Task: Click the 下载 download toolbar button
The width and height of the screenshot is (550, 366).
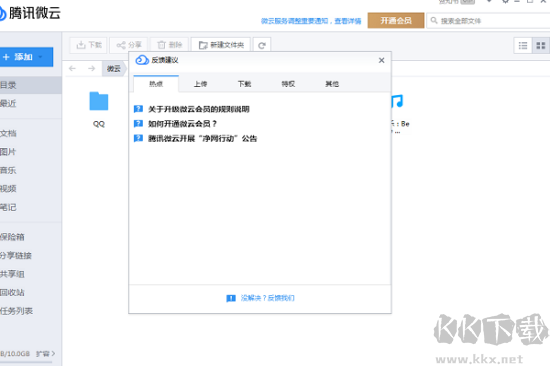Action: [88, 45]
